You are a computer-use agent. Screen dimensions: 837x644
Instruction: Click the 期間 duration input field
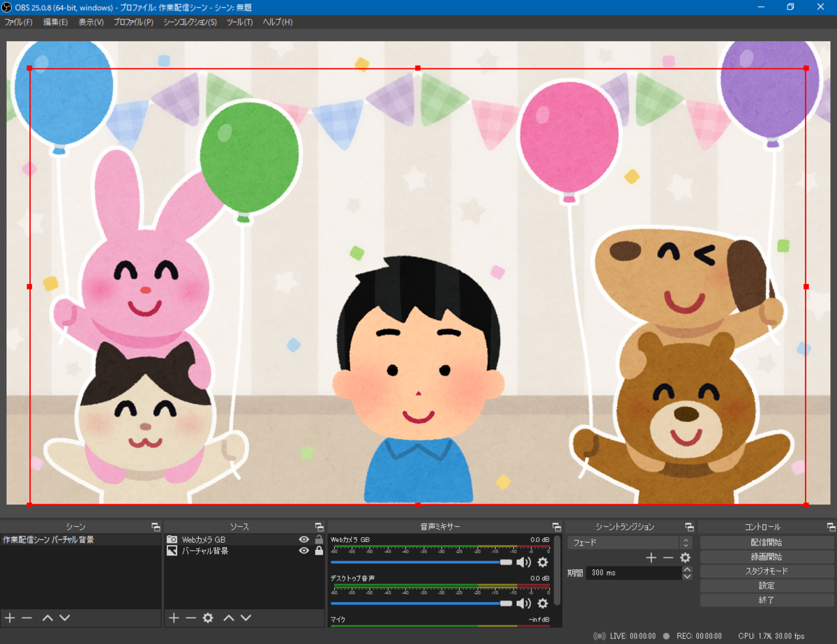coord(633,573)
